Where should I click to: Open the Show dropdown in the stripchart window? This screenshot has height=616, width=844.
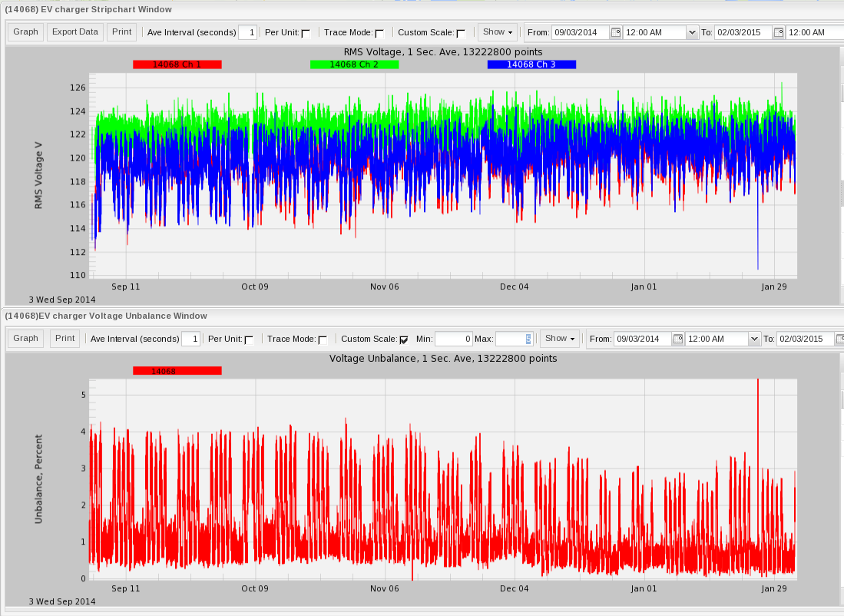coord(498,32)
